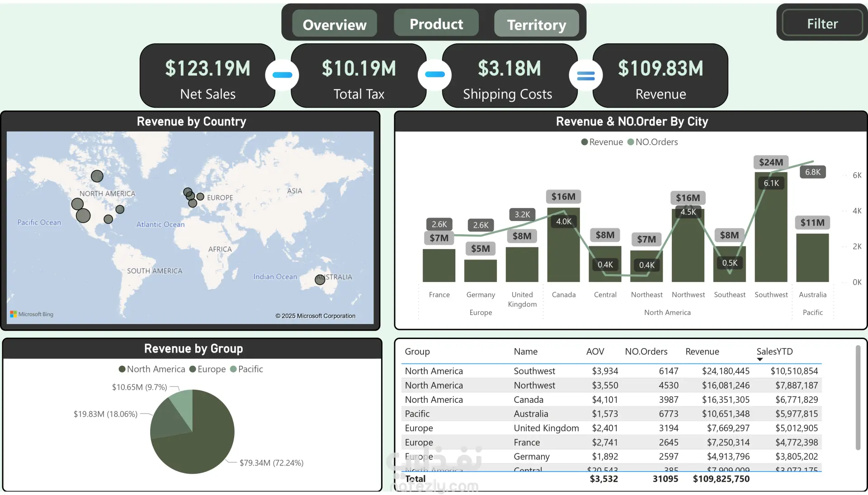Click the Pacific legend dot in pie chart
The height and width of the screenshot is (495, 868).
tap(233, 369)
